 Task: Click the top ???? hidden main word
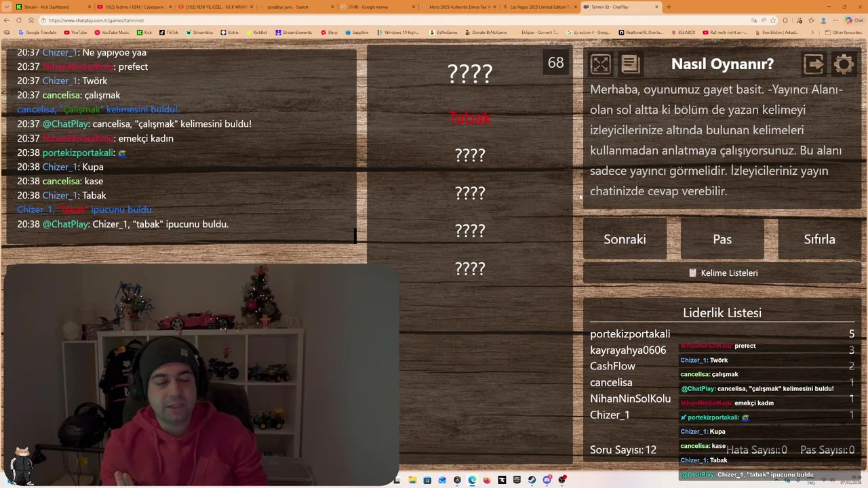tap(470, 73)
